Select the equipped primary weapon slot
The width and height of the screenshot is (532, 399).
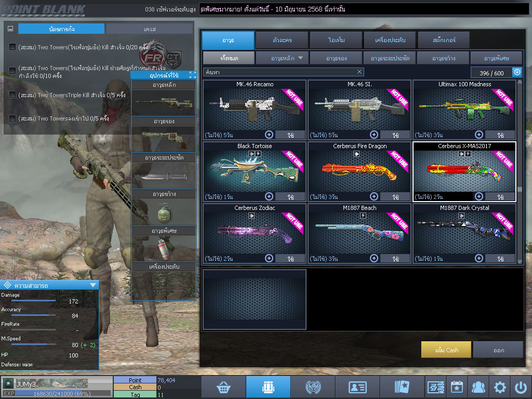164,102
